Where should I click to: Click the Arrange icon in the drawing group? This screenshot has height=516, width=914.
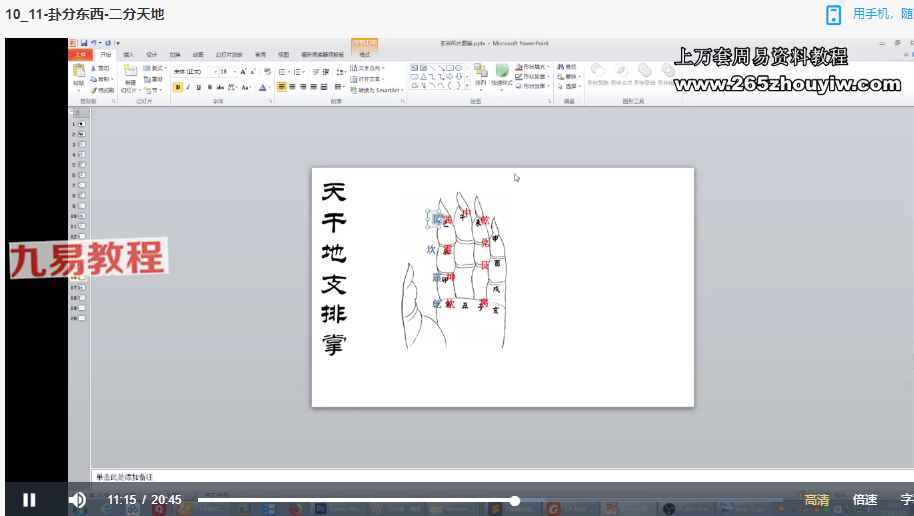coord(481,76)
